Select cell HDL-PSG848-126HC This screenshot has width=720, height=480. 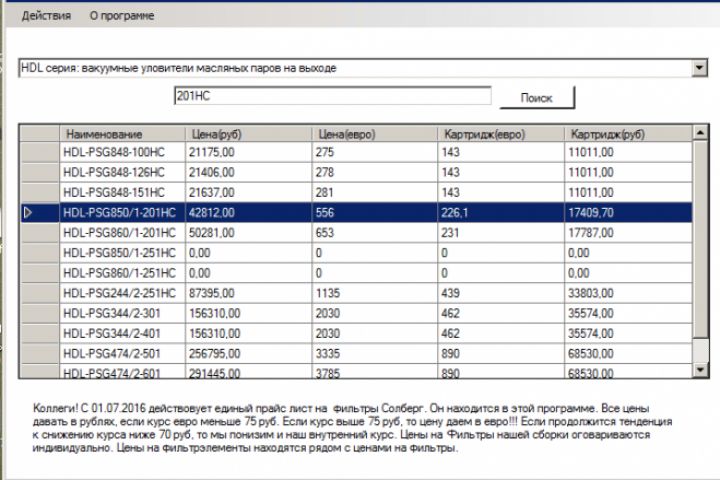click(123, 172)
